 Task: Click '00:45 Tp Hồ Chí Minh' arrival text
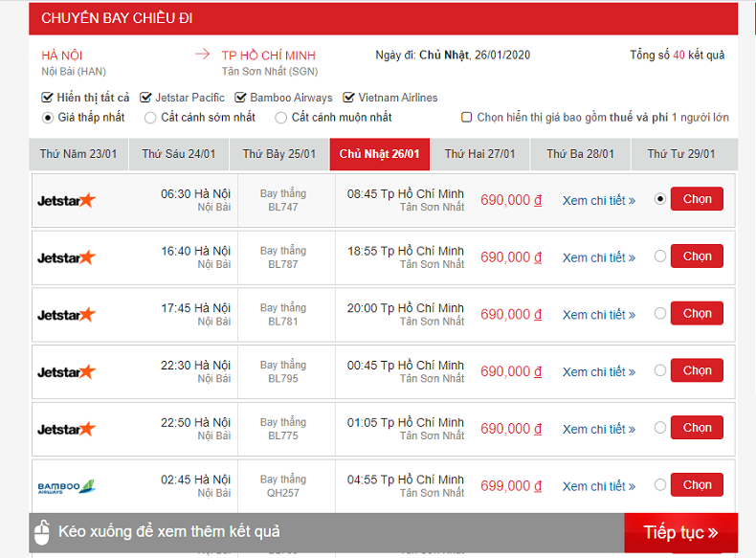[x=406, y=366]
